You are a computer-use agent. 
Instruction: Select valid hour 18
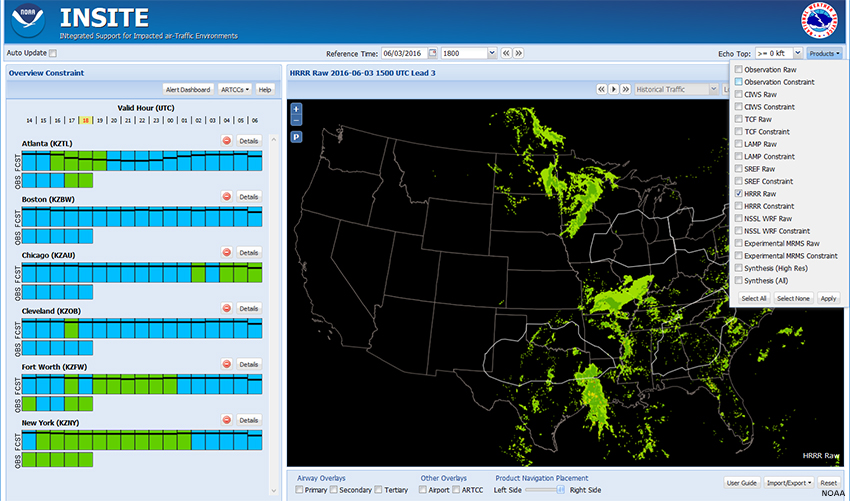85,120
